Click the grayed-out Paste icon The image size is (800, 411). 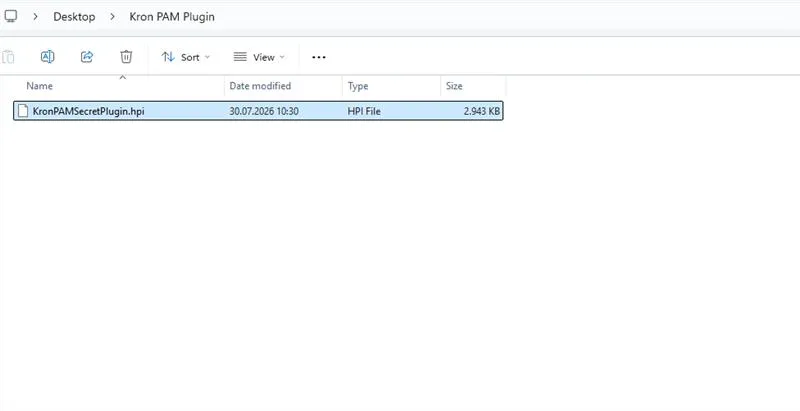(x=8, y=57)
